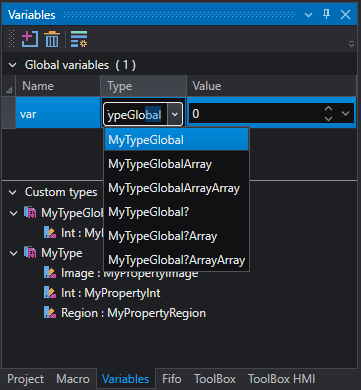Image resolution: width=361 pixels, height=390 pixels.
Task: Collapse the Custom types section
Action: point(13,192)
